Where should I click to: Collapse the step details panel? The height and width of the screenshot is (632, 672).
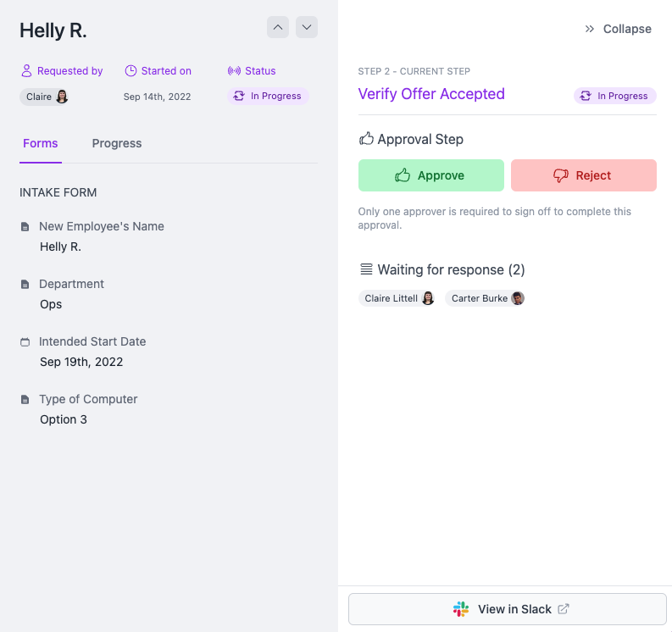click(618, 29)
